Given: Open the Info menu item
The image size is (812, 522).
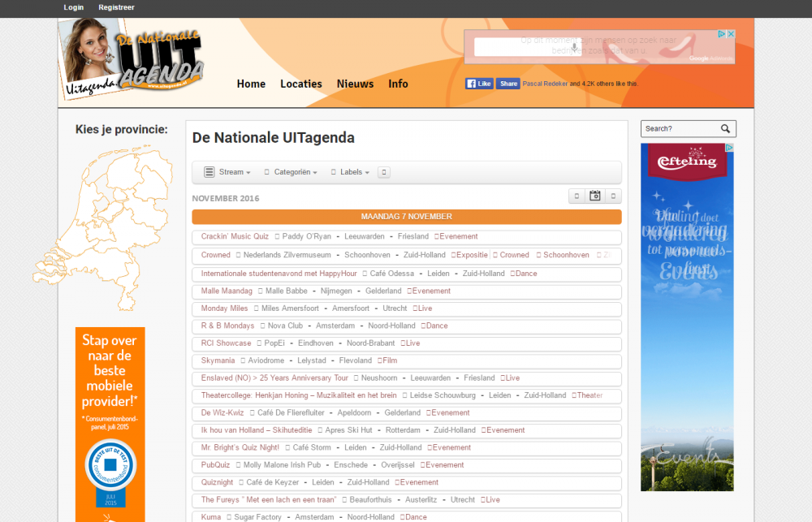Looking at the screenshot, I should pos(398,84).
